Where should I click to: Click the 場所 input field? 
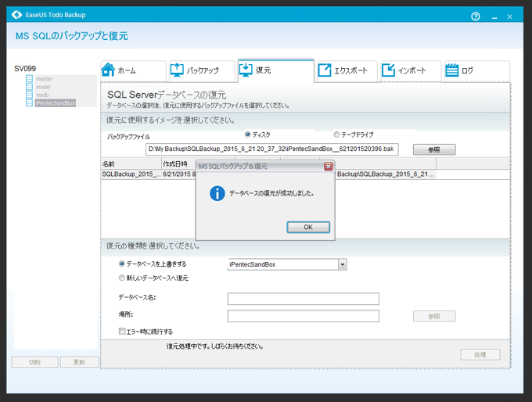pyautogui.click(x=304, y=316)
